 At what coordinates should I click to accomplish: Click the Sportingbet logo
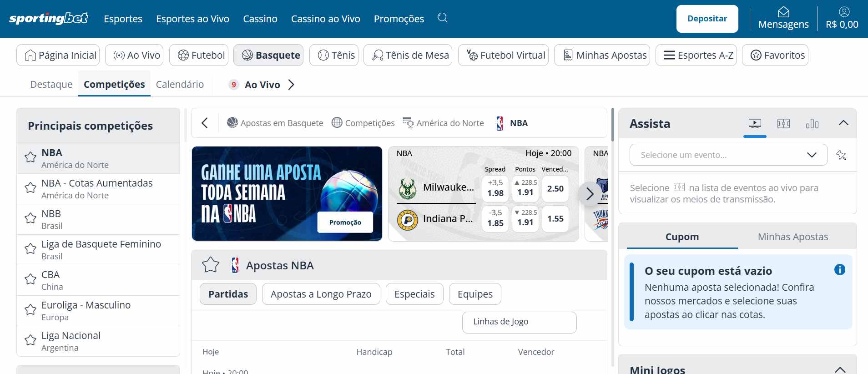pyautogui.click(x=49, y=18)
